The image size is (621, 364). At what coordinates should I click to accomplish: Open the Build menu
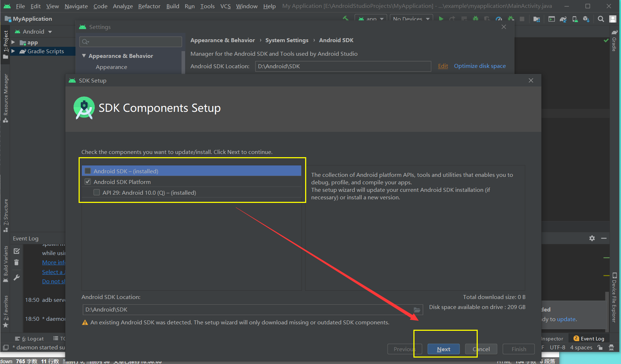tap(173, 6)
